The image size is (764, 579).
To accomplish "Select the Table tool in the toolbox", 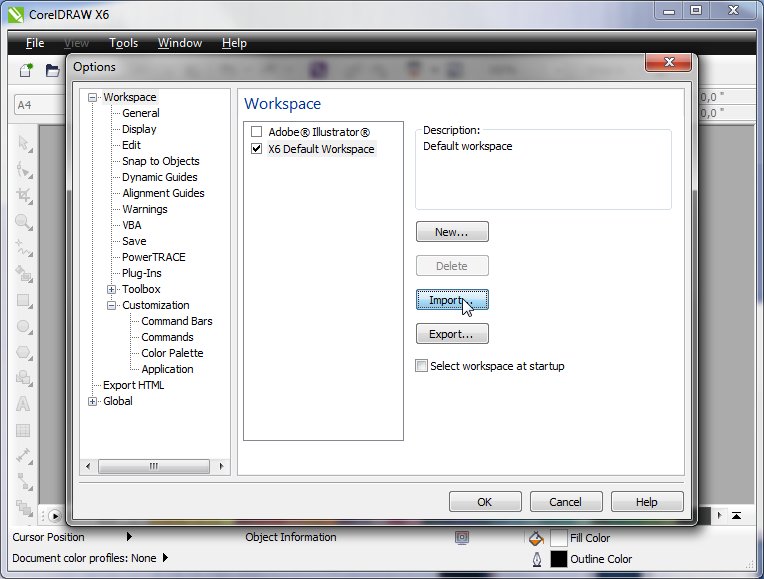I will click(23, 430).
